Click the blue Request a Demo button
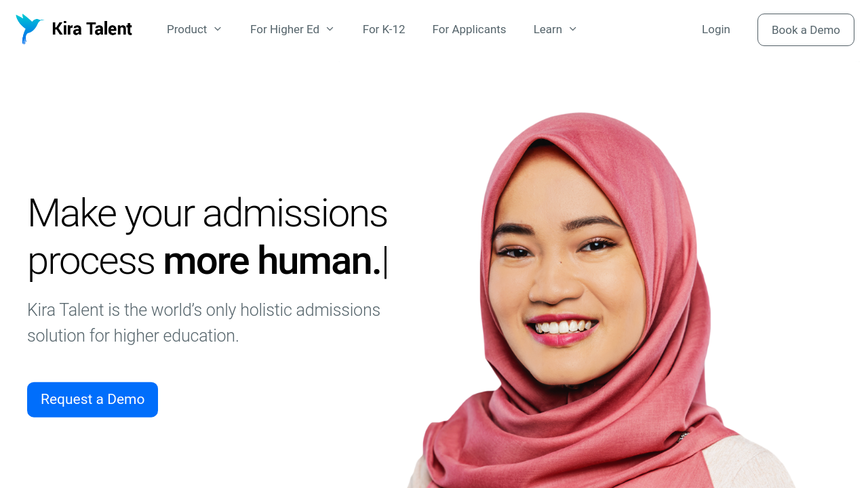This screenshot has width=868, height=488. (92, 400)
